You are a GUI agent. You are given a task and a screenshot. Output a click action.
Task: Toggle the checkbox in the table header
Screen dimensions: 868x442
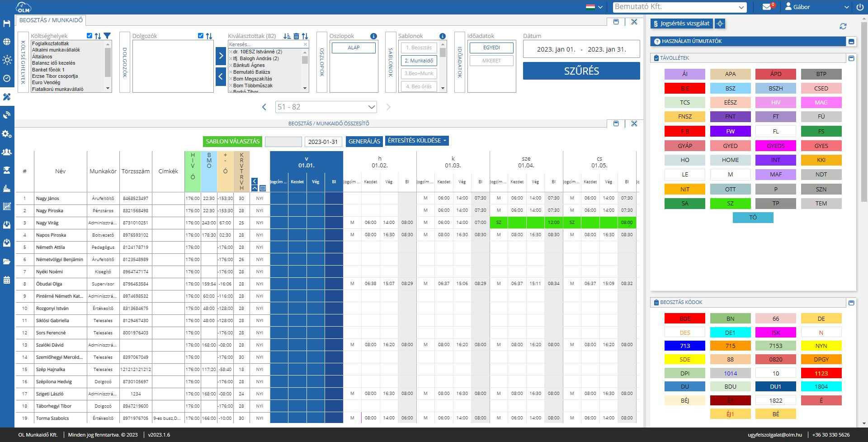263,188
